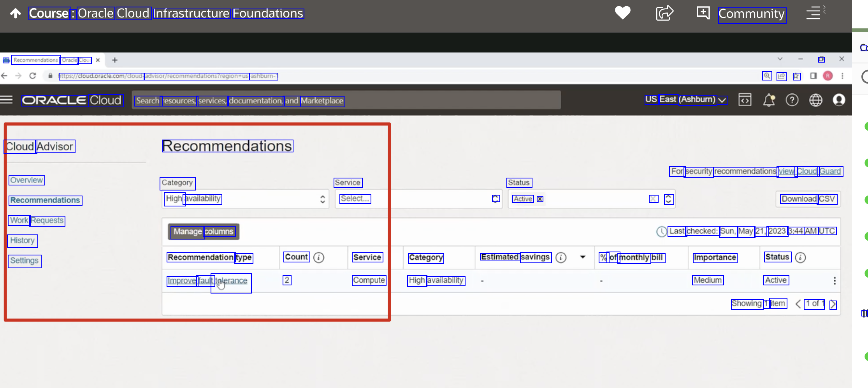Click the Oracle Cloud search field
Image resolution: width=868 pixels, height=388 pixels.
[x=346, y=100]
